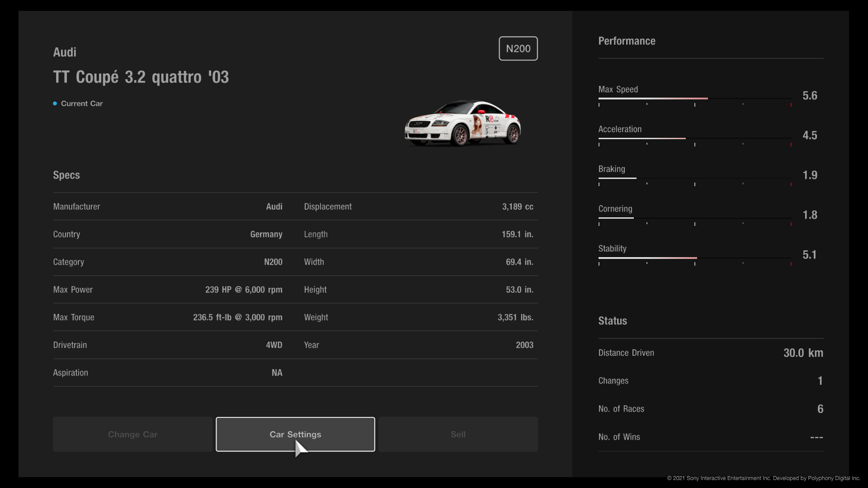Click the Distance Driven value 30.0 km
Screen dimensions: 868x488
point(803,353)
